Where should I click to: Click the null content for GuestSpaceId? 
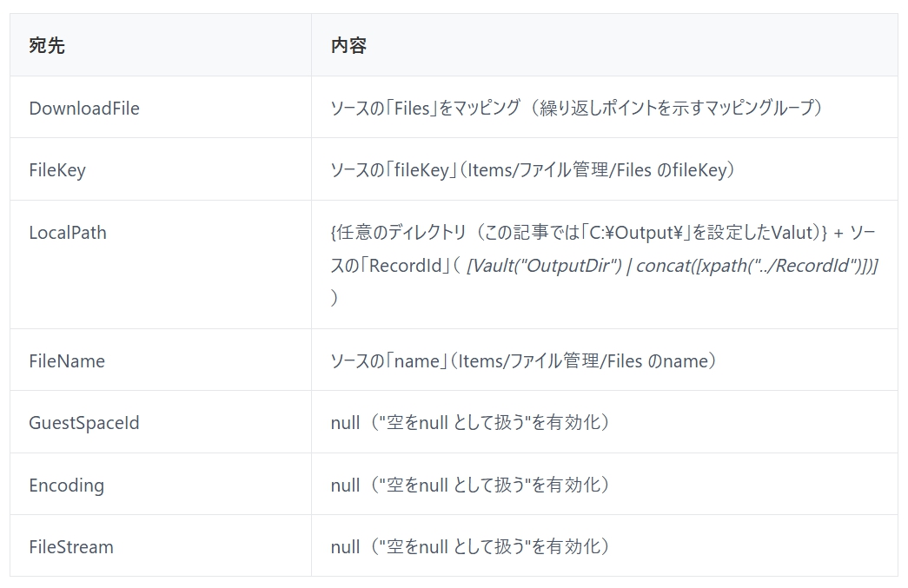pos(345,423)
